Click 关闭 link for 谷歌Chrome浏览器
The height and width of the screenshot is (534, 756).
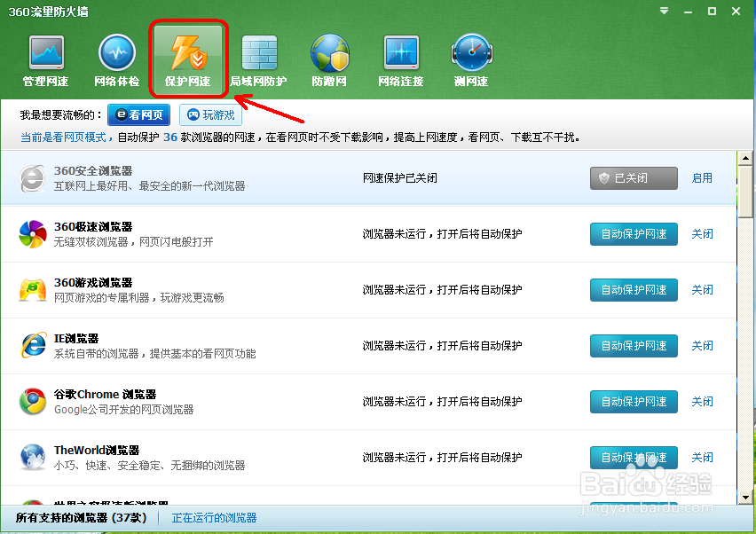[x=702, y=402]
